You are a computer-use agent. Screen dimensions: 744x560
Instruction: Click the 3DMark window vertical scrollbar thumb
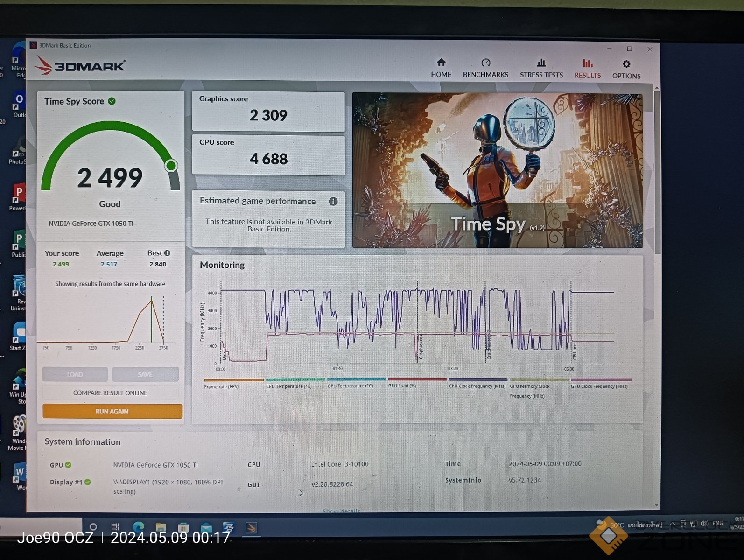click(x=657, y=173)
